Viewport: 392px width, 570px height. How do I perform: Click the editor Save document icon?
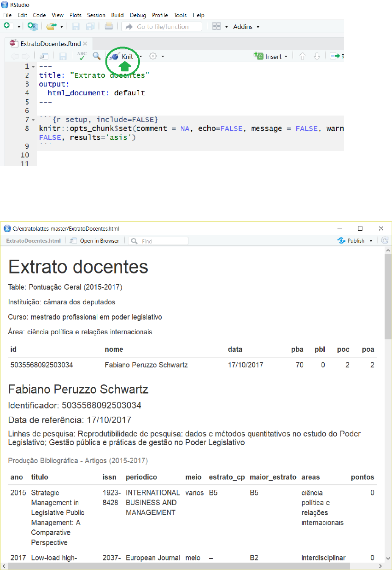pyautogui.click(x=63, y=56)
